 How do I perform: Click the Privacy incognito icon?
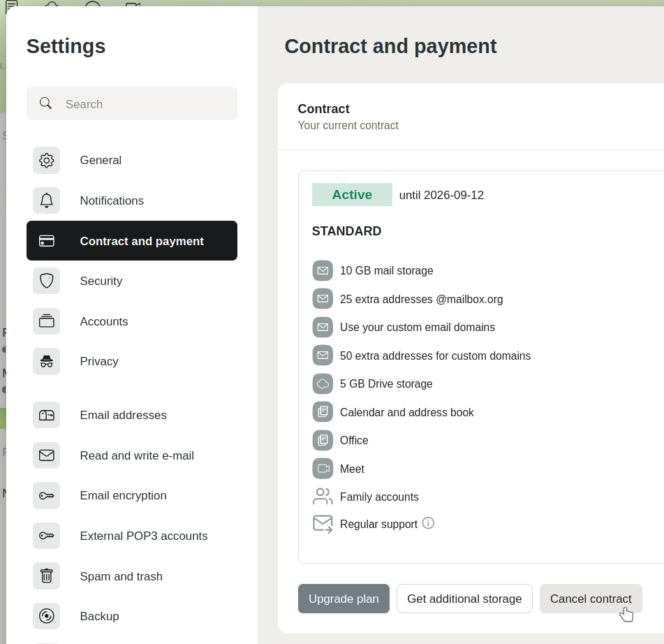pyautogui.click(x=47, y=361)
